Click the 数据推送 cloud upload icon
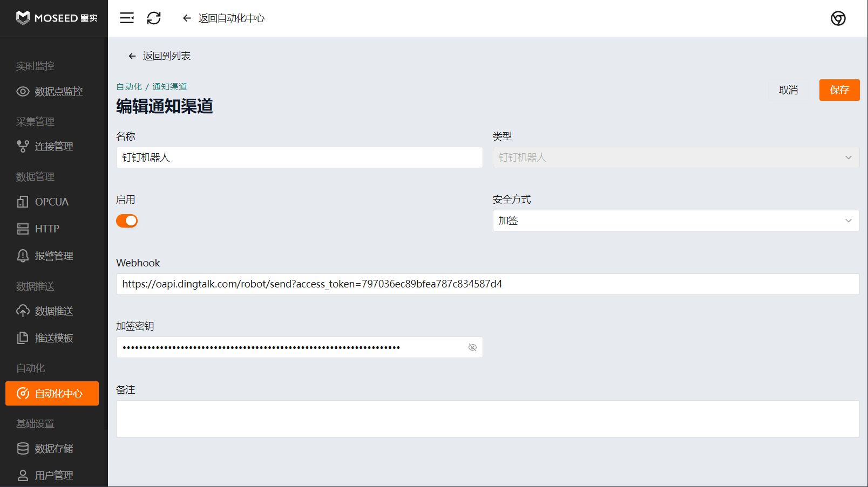 pyautogui.click(x=23, y=311)
